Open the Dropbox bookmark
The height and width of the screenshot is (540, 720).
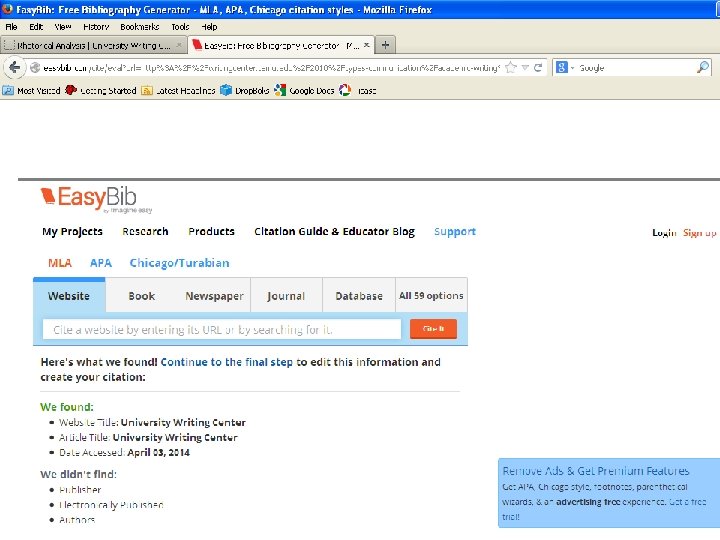[244, 90]
